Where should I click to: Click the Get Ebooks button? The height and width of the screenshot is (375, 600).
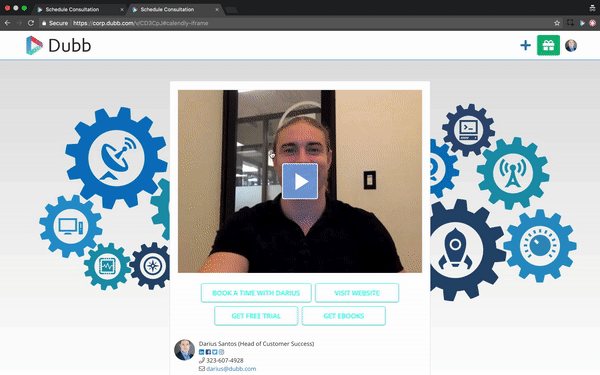click(344, 316)
